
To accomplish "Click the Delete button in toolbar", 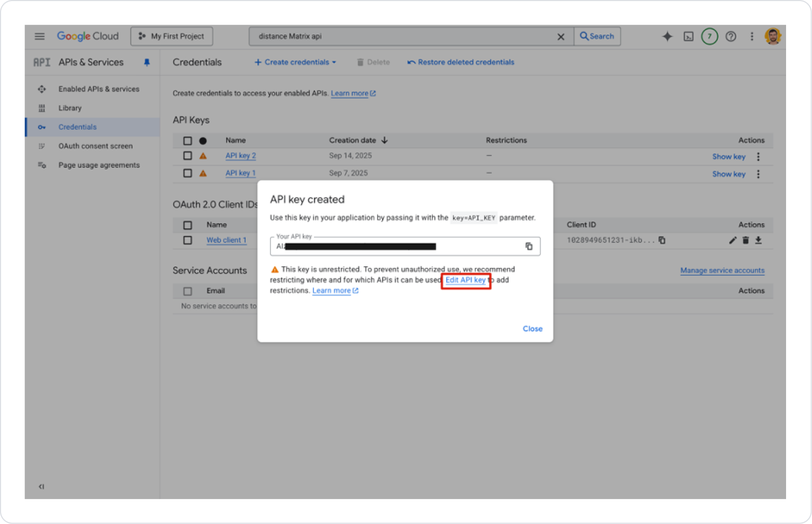I will [373, 62].
